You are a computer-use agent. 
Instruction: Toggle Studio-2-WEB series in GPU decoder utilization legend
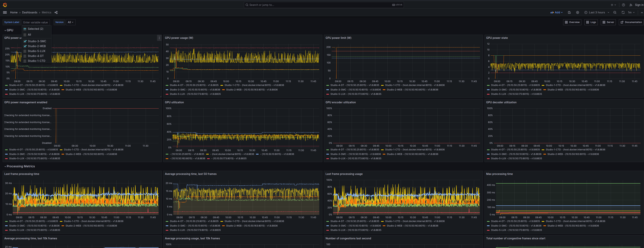573,154
